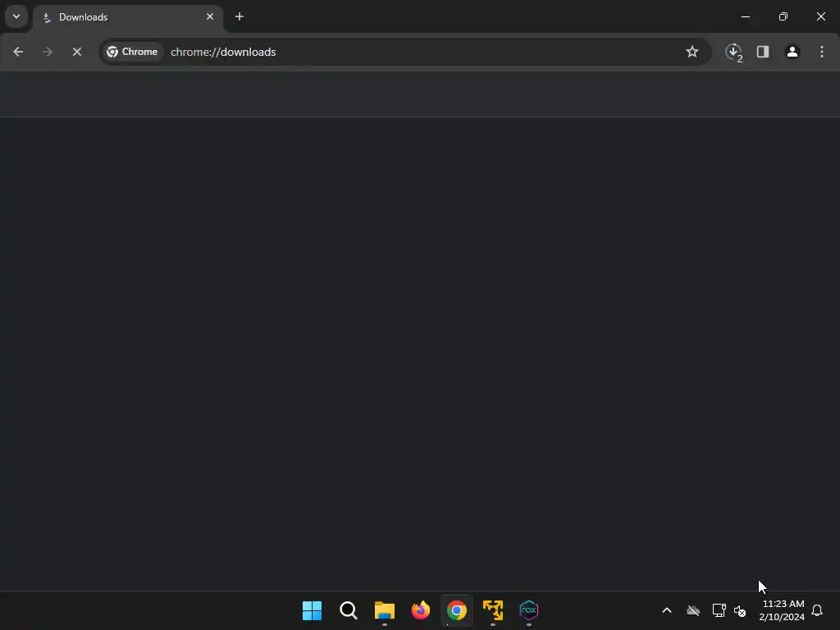Open Nox player from taskbar
Viewport: 840px width, 630px height.
[529, 610]
